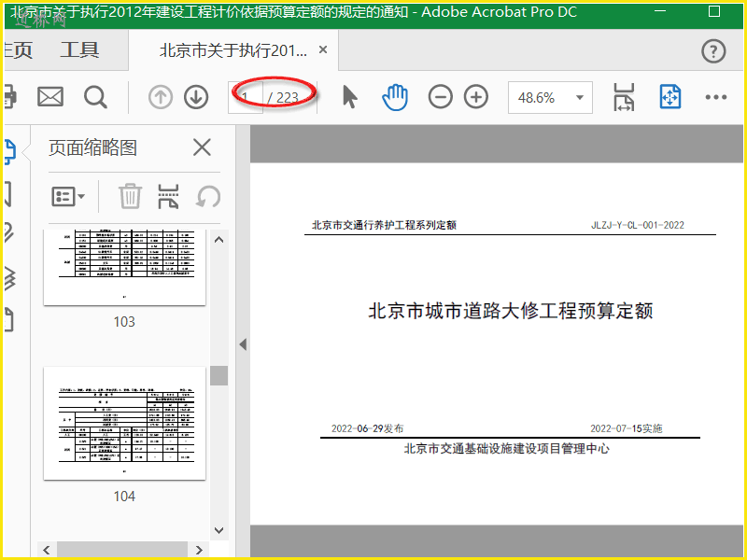Screen dimensions: 747x560
Task: Choose the Selection arrow tool
Action: [x=349, y=97]
